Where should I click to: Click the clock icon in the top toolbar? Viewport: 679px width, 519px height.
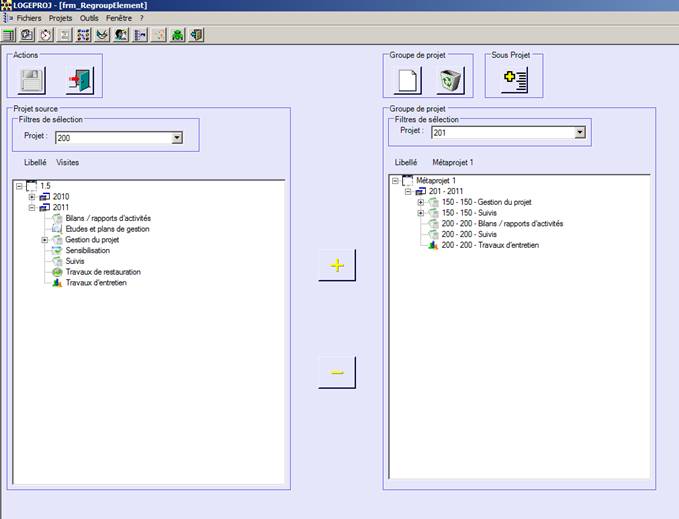45,35
